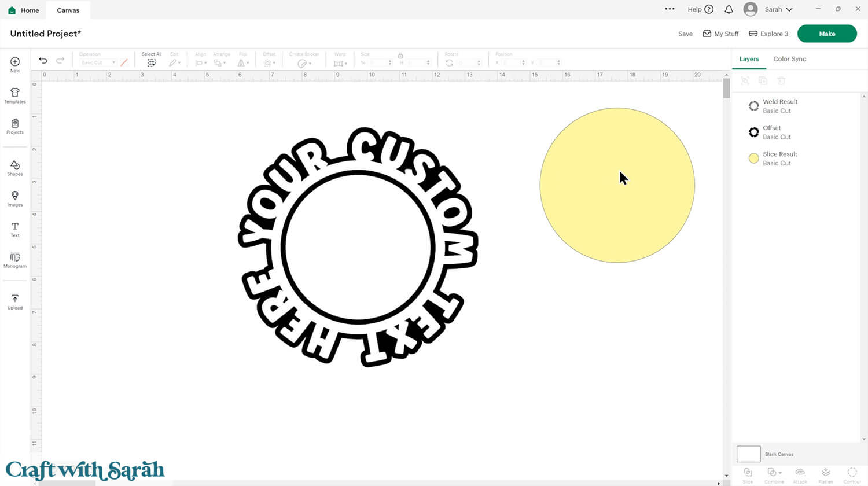Click the Position Y stepper
Image resolution: width=868 pixels, height=486 pixels.
point(558,62)
